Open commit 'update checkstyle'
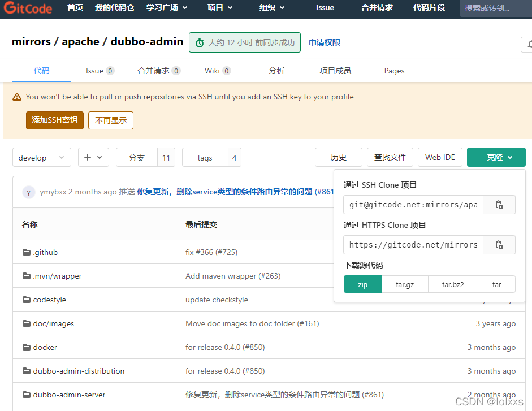 pyautogui.click(x=217, y=300)
